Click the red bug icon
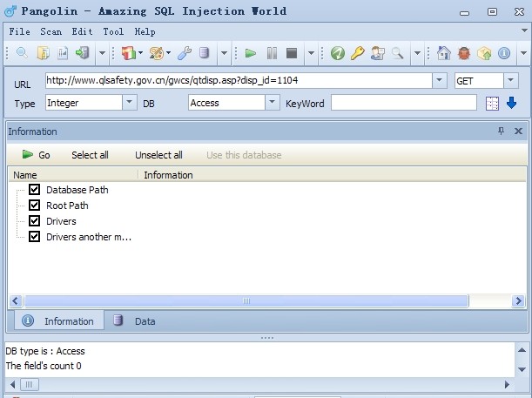This screenshot has height=398, width=532. (464, 53)
